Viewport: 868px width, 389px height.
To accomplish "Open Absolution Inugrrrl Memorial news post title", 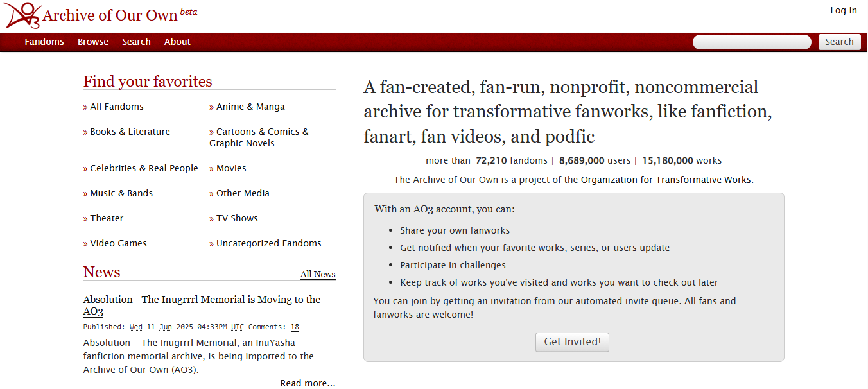I will click(x=202, y=306).
